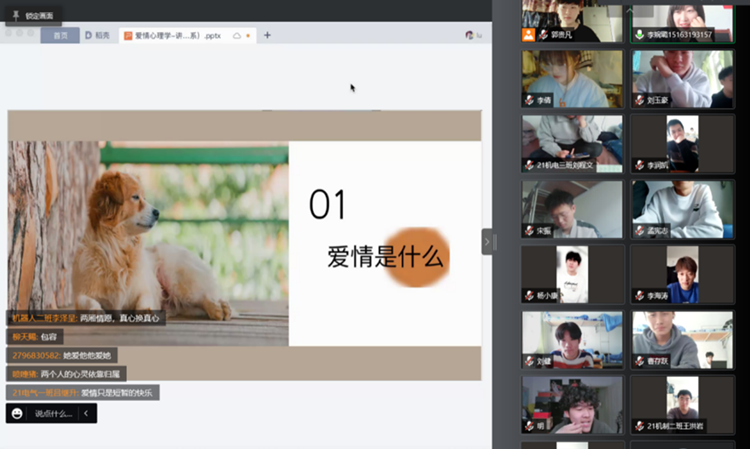This screenshot has height=449, width=750.
Task: Click the plus icon to add new tab
Action: pyautogui.click(x=267, y=35)
